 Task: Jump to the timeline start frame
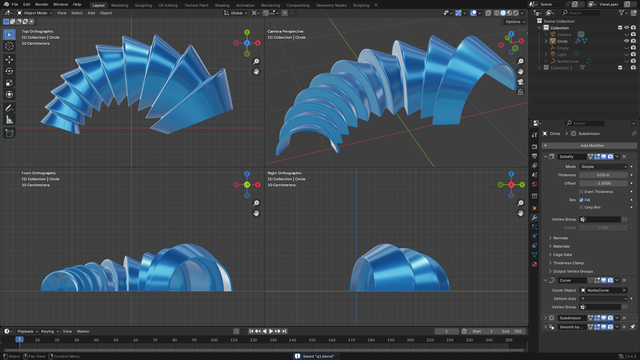click(x=251, y=331)
